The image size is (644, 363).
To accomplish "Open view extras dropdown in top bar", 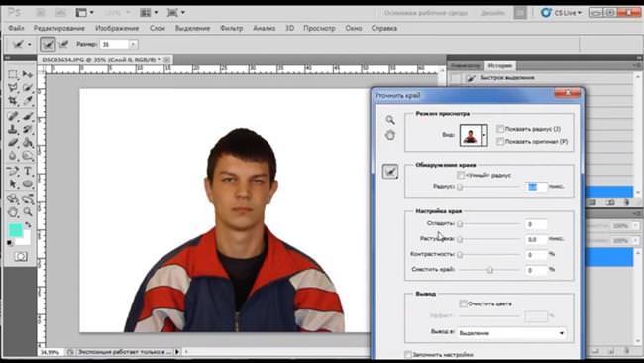I will (84, 13).
